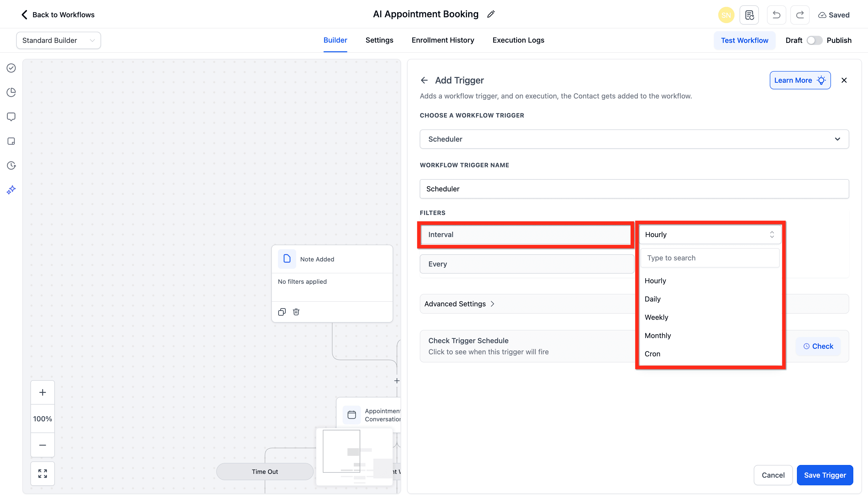Viewport: 868px width, 500px height.
Task: Click the Learn More button
Action: (x=800, y=80)
